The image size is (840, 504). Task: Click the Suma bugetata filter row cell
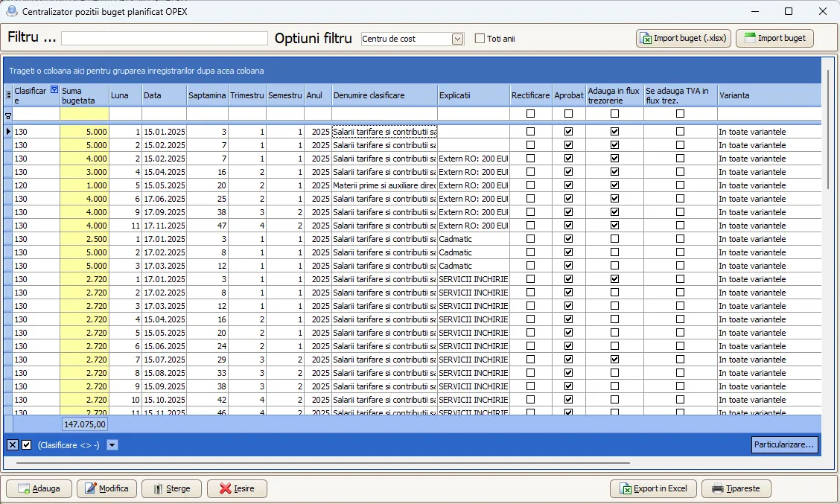coord(85,114)
